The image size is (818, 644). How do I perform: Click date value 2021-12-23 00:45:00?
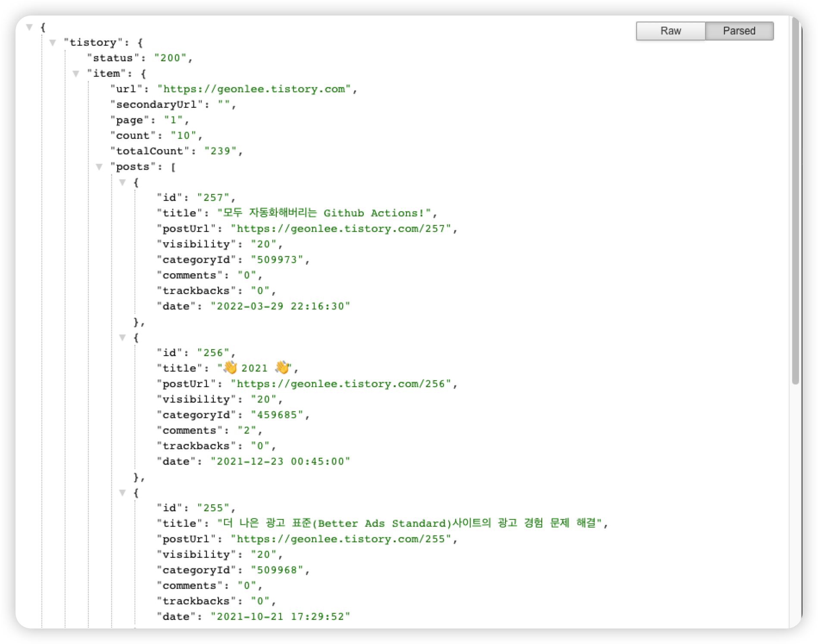click(x=280, y=462)
